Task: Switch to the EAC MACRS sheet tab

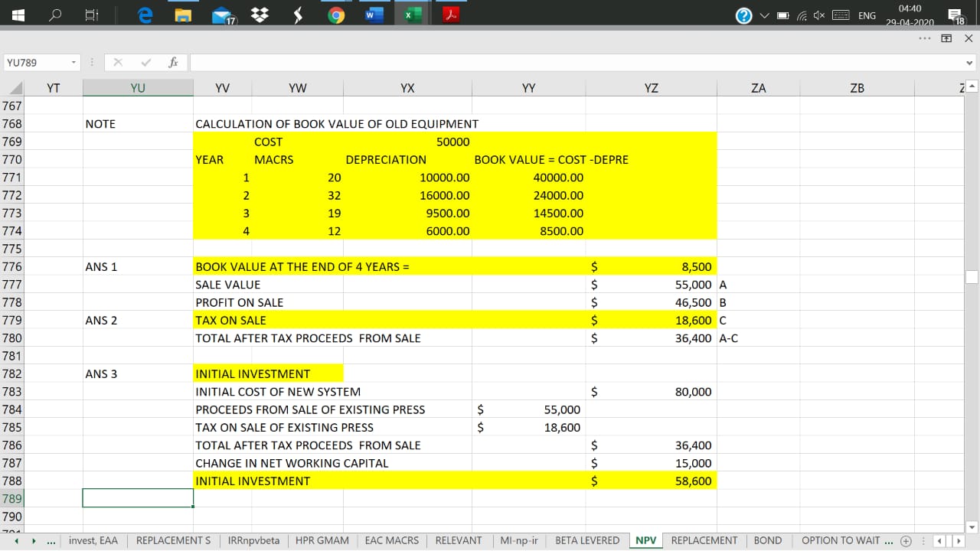Action: [391, 540]
